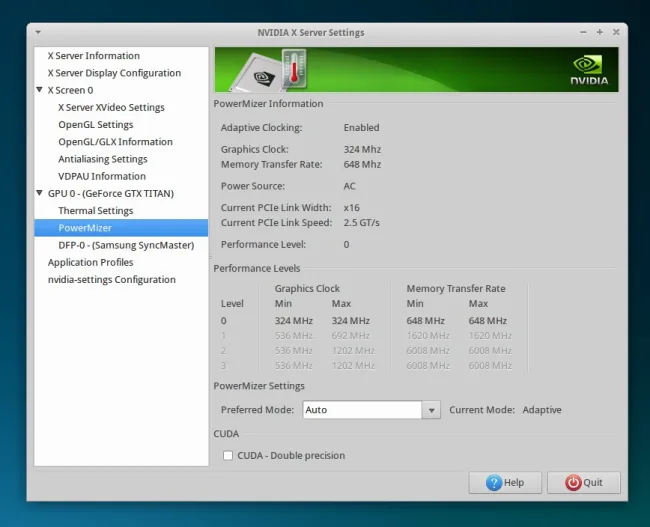Click the Graphics Clock 324 Mhz value
650x527 pixels.
coord(362,149)
